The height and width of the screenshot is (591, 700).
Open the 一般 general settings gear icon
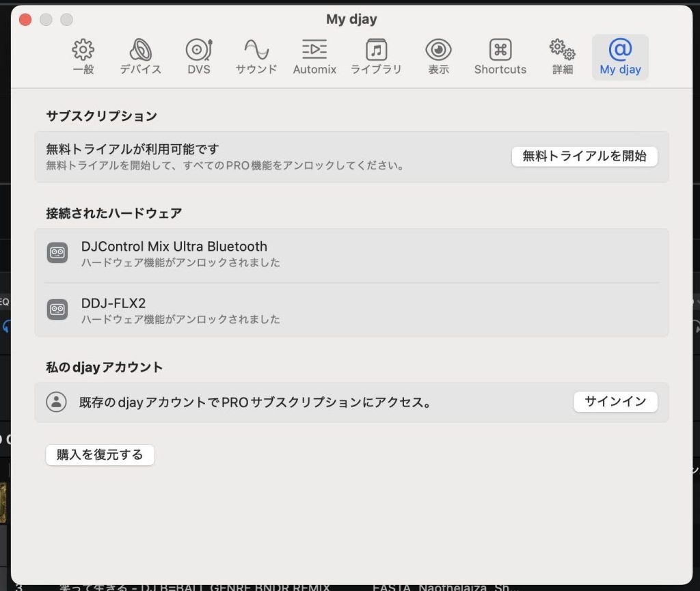click(x=83, y=50)
